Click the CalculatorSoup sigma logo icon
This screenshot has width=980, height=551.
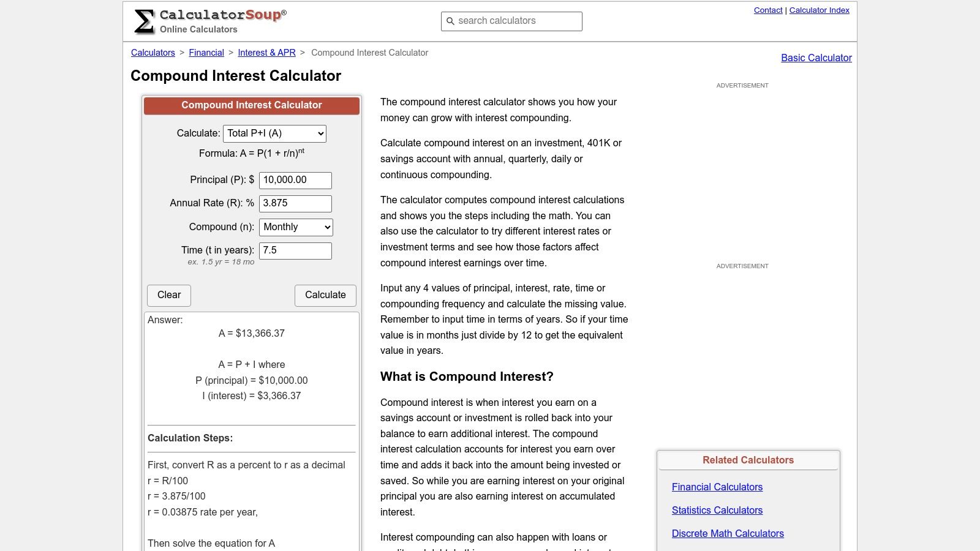click(144, 18)
